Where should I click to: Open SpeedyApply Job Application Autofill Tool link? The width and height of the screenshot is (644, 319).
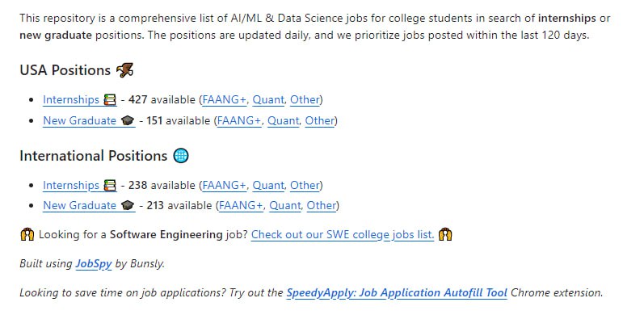coord(397,292)
